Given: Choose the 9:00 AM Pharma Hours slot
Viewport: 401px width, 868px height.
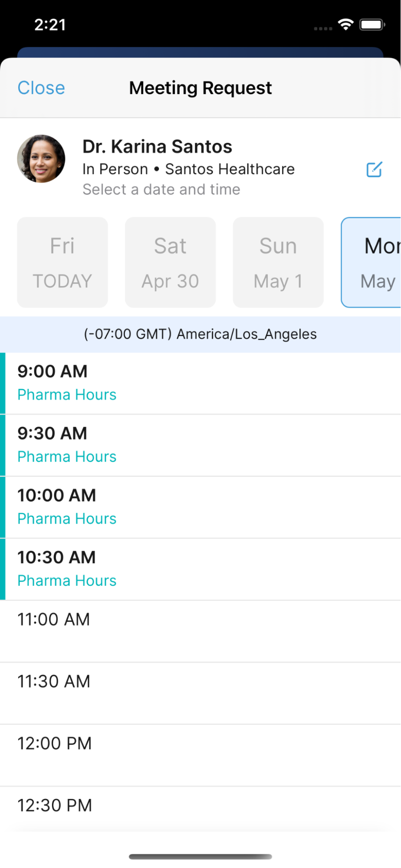Looking at the screenshot, I should 200,383.
